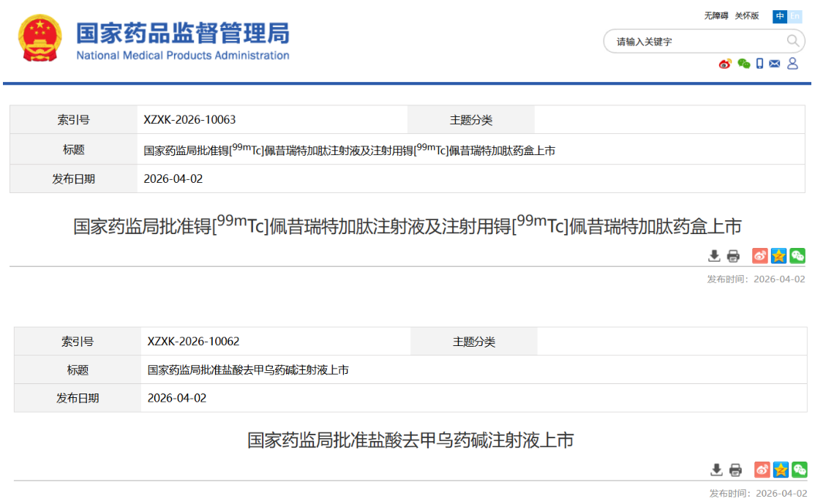Image resolution: width=815 pixels, height=504 pixels.
Task: Add first article to favorites star
Action: (x=778, y=255)
